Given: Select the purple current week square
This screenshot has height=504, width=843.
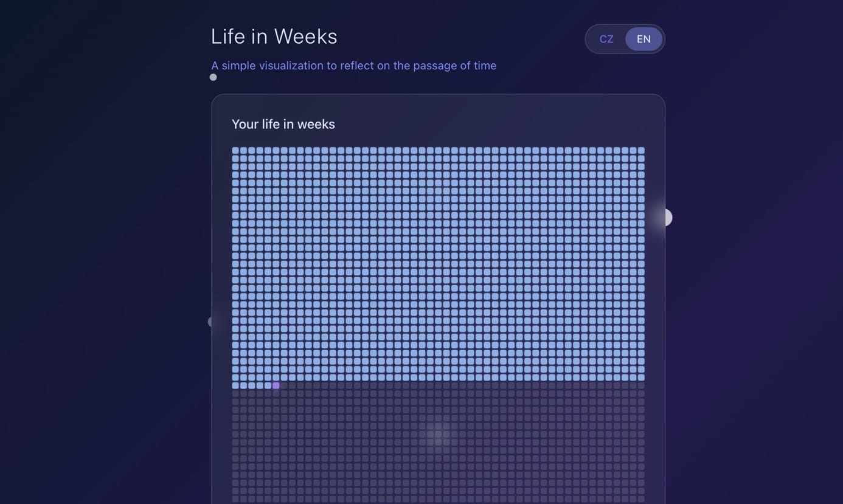Looking at the screenshot, I should pos(276,385).
